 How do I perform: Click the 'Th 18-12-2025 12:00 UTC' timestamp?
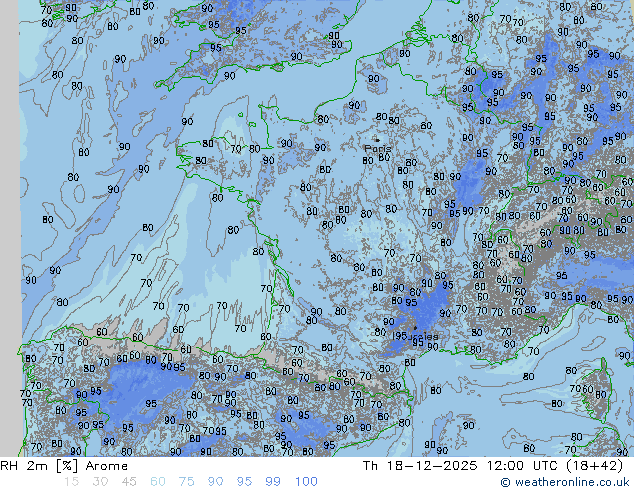[x=458, y=466]
